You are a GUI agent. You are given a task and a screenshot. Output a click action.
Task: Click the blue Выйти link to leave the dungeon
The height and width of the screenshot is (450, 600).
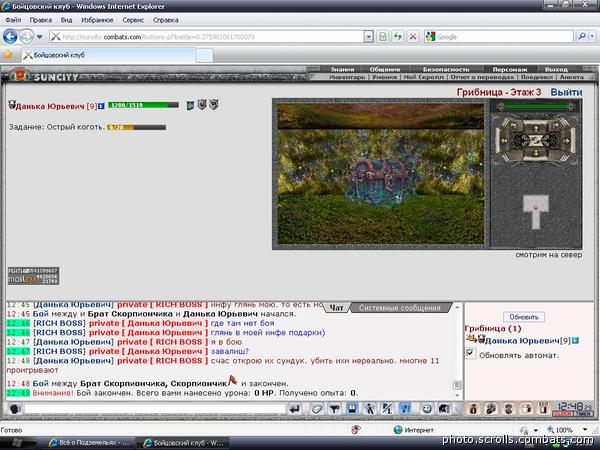566,92
